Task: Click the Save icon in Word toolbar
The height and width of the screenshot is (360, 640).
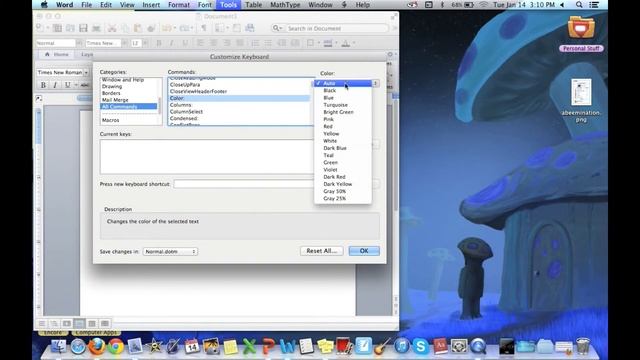Action: pos(83,28)
